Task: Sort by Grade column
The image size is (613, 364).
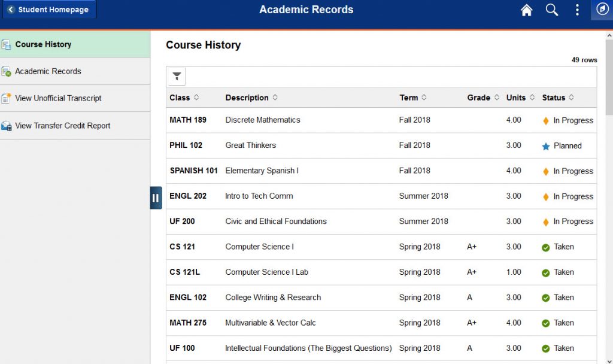Action: [x=483, y=98]
